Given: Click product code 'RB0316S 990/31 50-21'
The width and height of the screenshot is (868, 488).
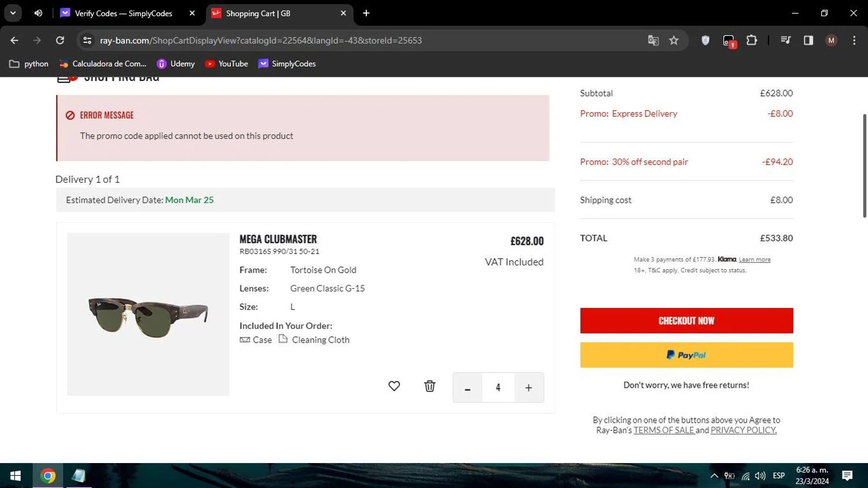Looking at the screenshot, I should pos(279,251).
